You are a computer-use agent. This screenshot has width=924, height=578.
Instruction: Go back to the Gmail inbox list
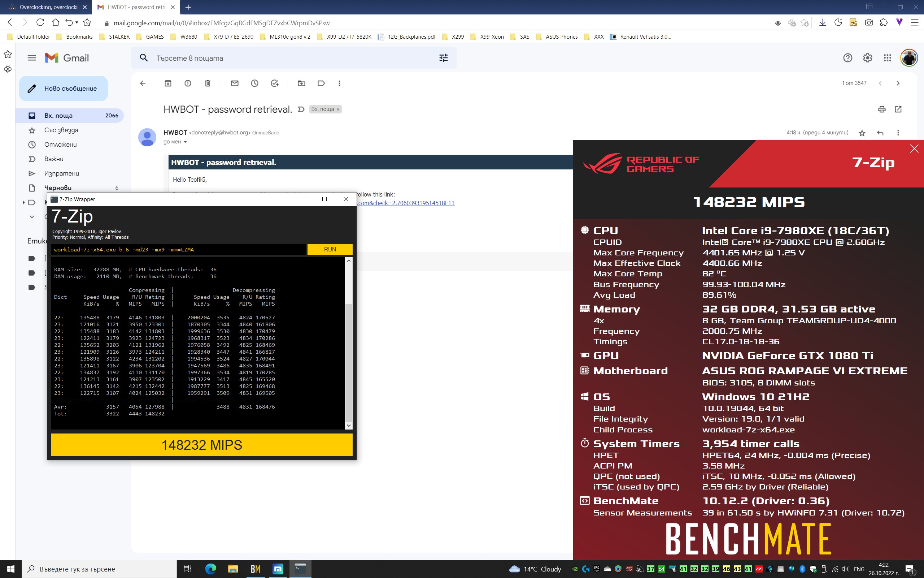(x=143, y=83)
